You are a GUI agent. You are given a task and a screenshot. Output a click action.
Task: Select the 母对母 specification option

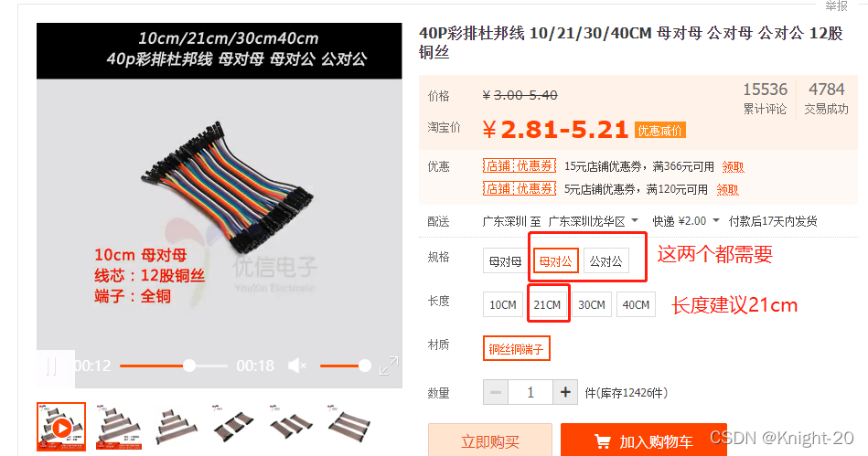coord(505,261)
